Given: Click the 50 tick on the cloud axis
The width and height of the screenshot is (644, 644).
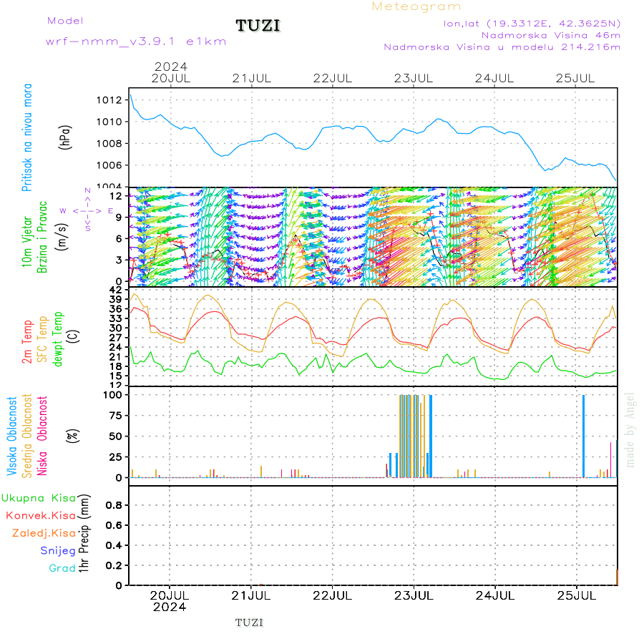Looking at the screenshot, I should (116, 436).
